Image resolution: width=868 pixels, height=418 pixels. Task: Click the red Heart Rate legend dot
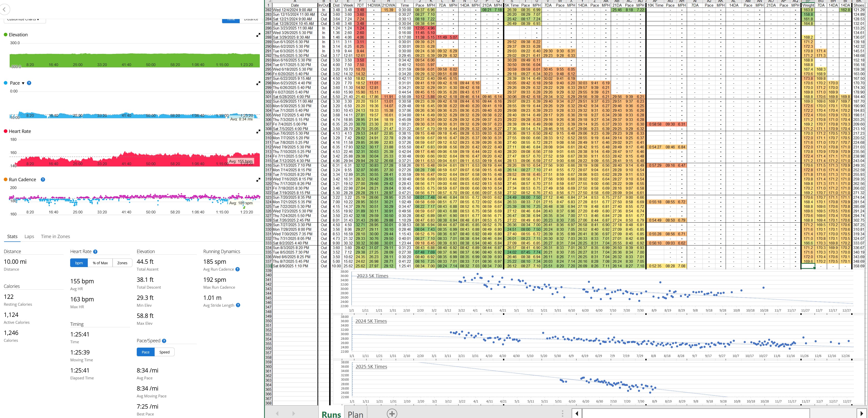5,131
